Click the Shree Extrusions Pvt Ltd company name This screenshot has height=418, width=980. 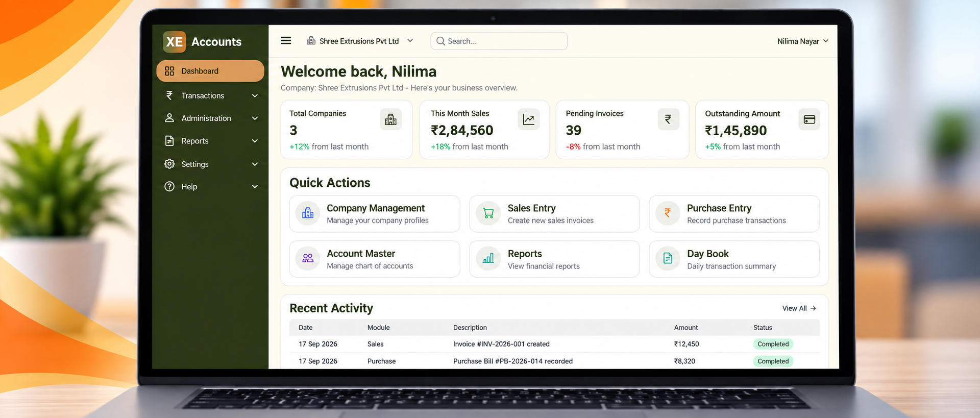coord(359,41)
